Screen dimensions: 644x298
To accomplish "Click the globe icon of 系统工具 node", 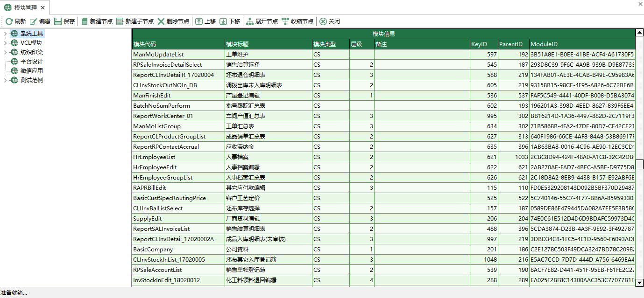I will [14, 34].
